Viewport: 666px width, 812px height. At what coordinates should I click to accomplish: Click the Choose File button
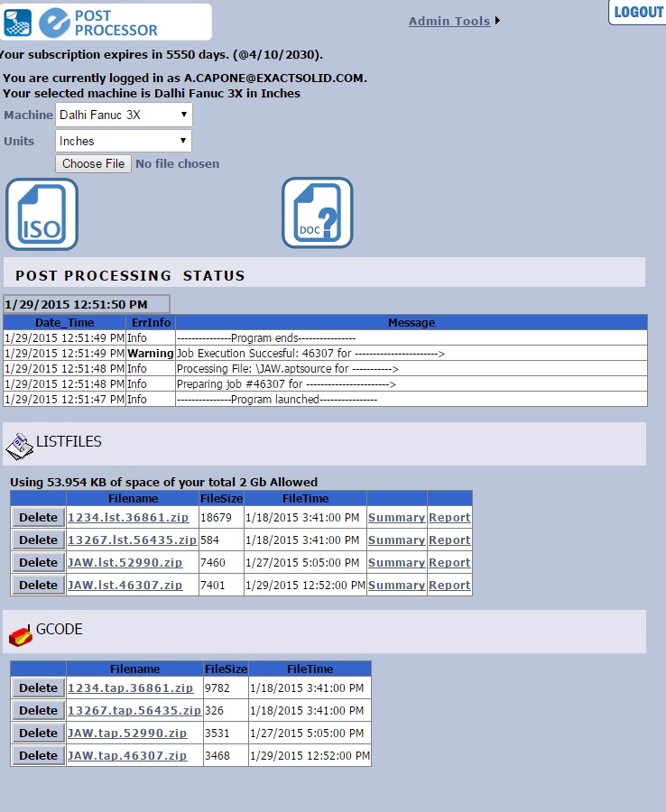[x=93, y=163]
